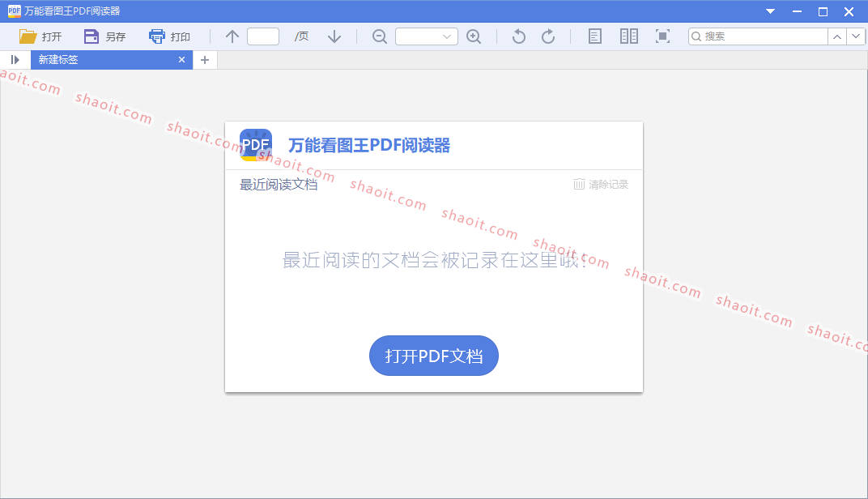The height and width of the screenshot is (499, 868).
Task: Click the 最近阅读文档 heading text
Action: (x=279, y=185)
